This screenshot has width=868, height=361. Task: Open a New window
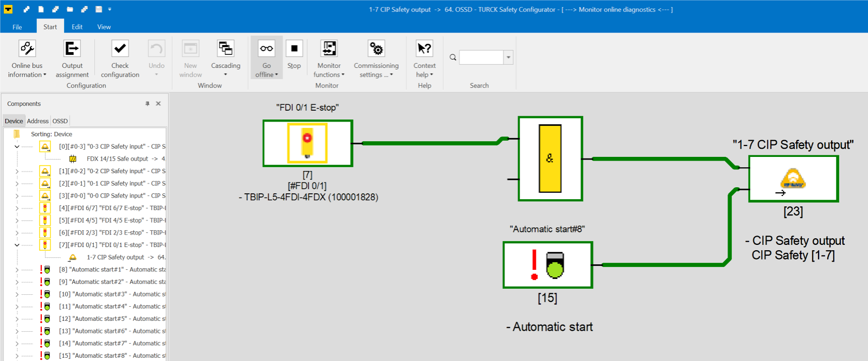pyautogui.click(x=190, y=59)
